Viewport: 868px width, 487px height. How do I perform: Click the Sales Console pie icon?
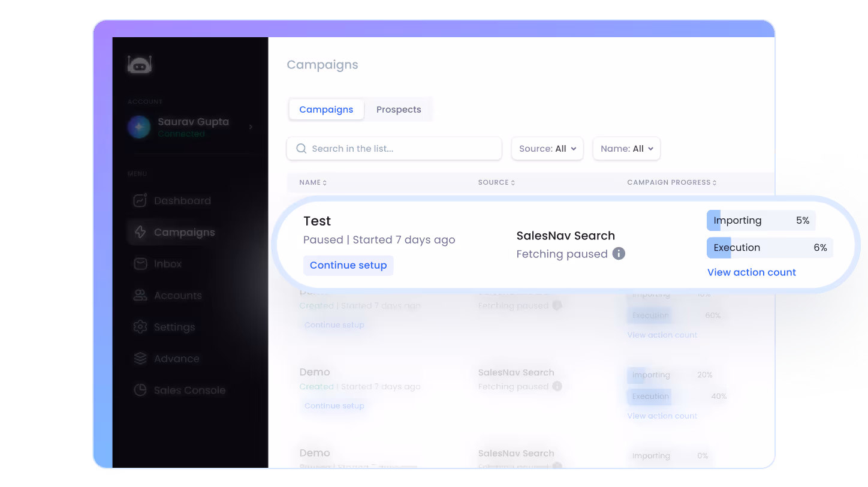coord(140,390)
